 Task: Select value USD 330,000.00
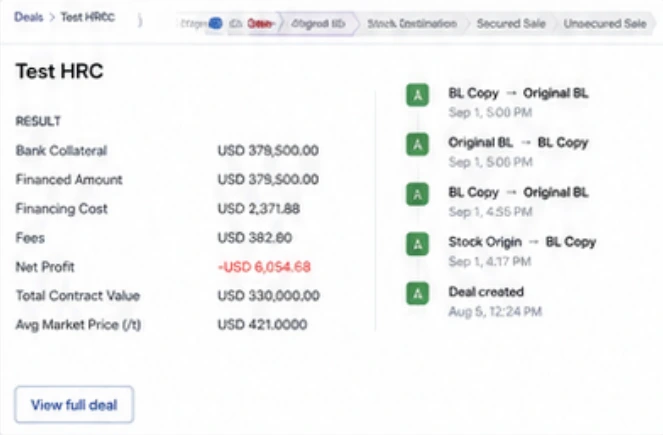[x=268, y=295]
